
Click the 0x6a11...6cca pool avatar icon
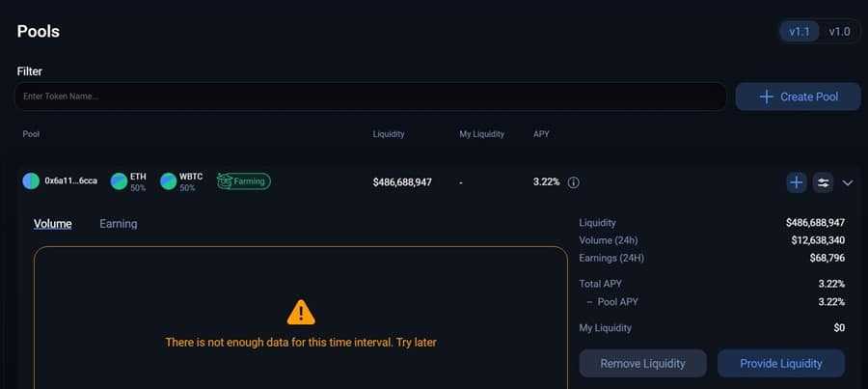(x=31, y=181)
